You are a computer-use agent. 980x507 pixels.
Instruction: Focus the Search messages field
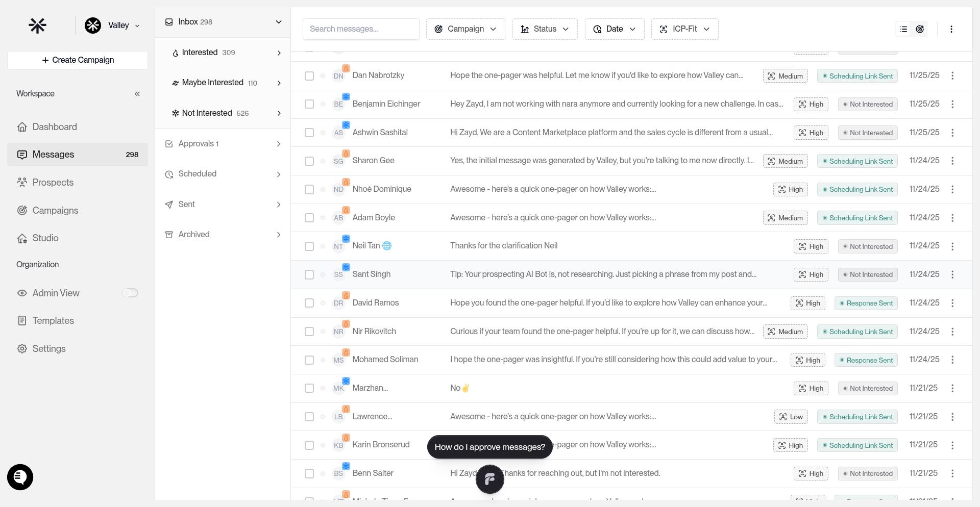pyautogui.click(x=361, y=29)
